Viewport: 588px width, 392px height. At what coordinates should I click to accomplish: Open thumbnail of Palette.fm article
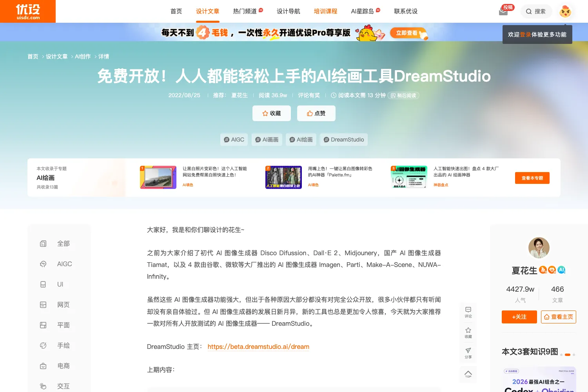[284, 177]
